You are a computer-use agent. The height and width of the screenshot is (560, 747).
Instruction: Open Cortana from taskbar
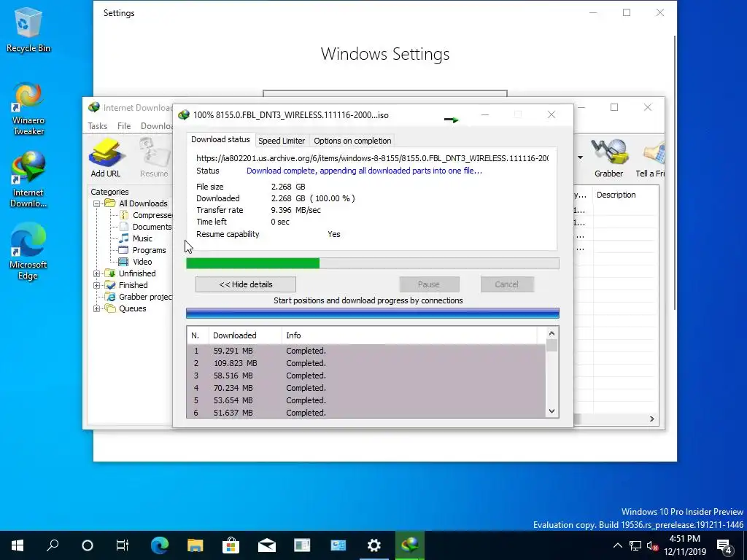click(x=88, y=545)
